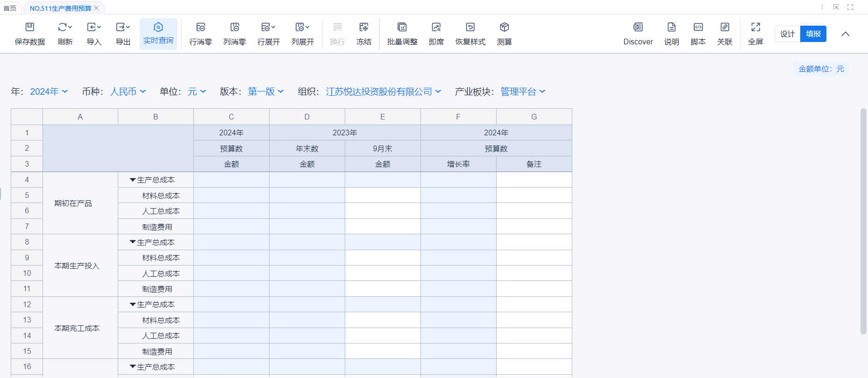Expand the 组织 company dropdown
Viewport: 868px width, 378px height.
pos(383,92)
